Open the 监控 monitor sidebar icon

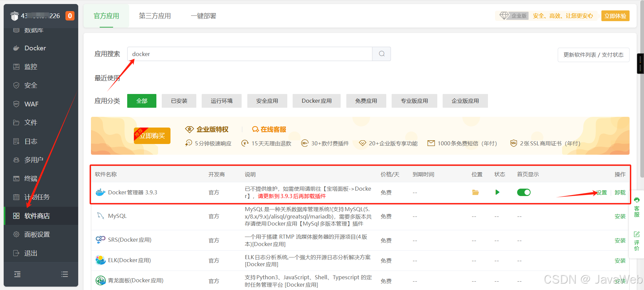(16, 66)
